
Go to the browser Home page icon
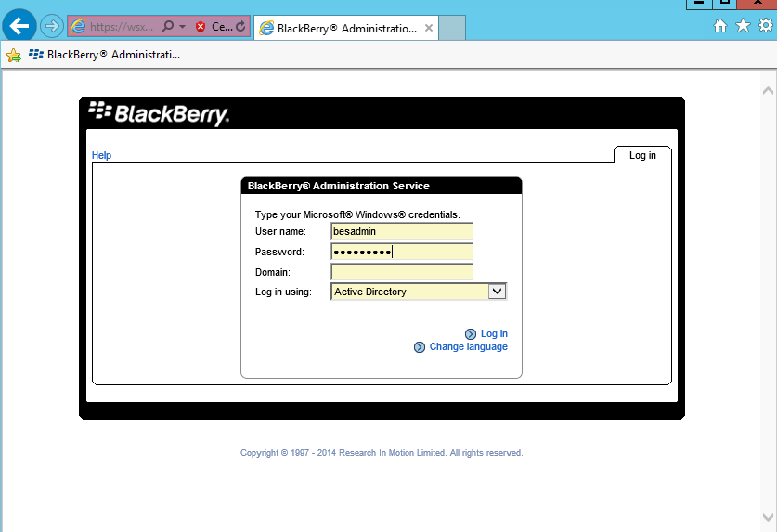720,26
